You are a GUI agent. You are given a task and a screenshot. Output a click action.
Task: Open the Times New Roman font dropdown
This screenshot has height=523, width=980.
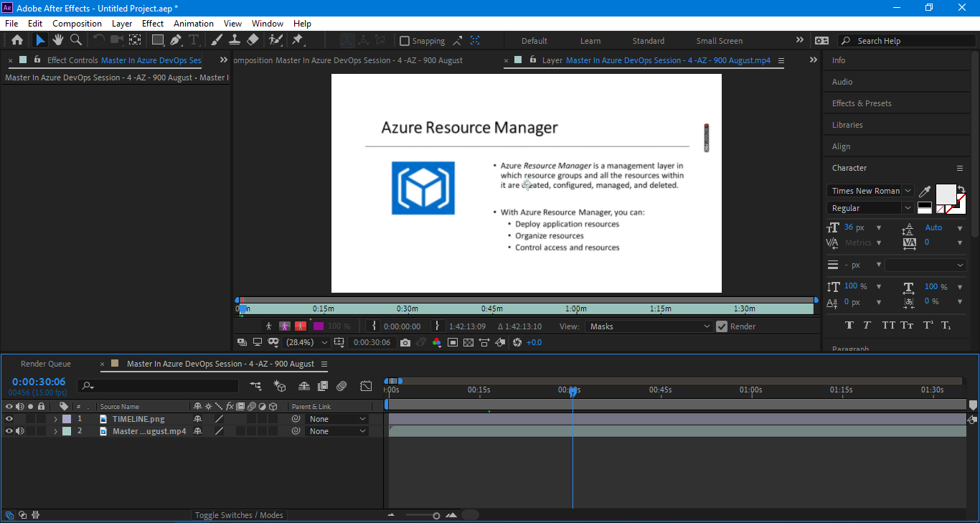click(870, 191)
